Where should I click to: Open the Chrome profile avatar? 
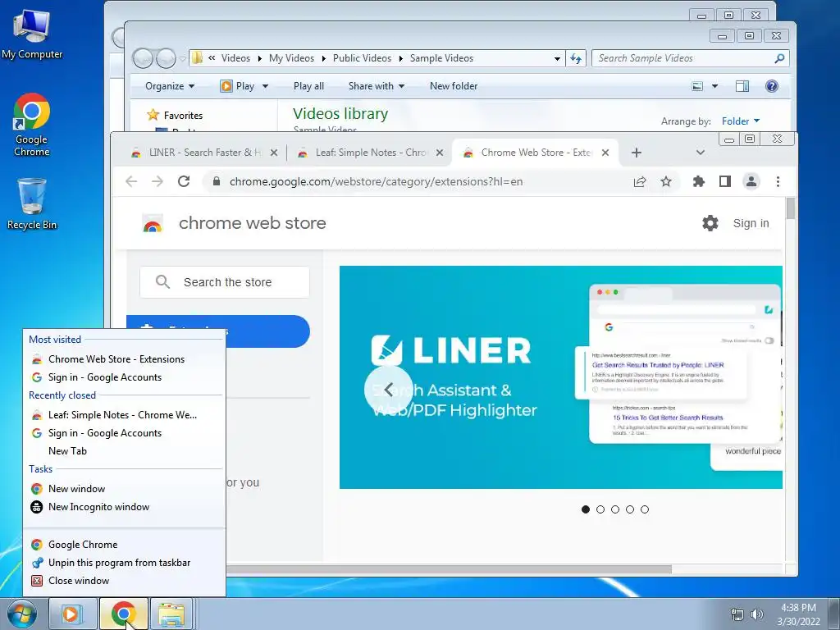coord(751,181)
